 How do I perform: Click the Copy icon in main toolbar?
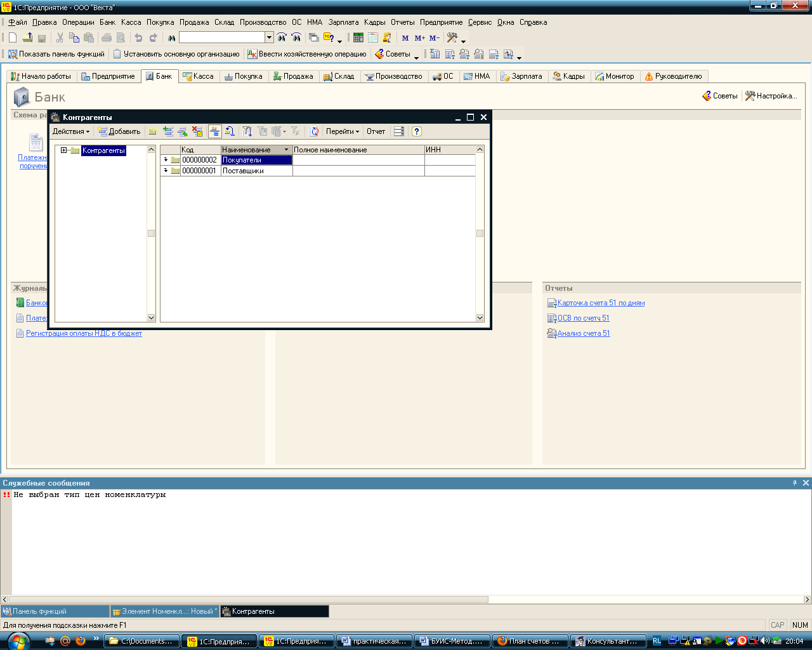coord(74,38)
